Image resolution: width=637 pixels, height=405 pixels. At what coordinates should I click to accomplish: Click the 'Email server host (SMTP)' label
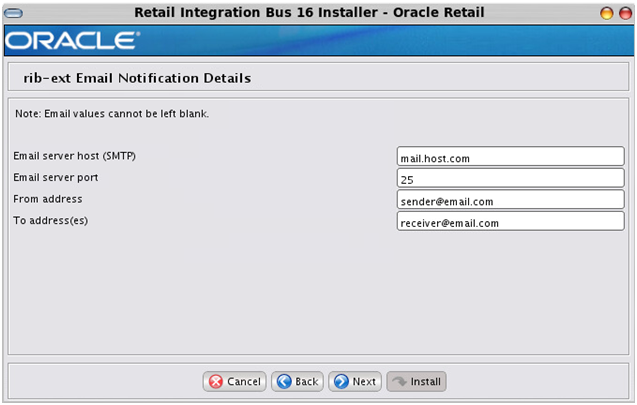click(x=75, y=156)
